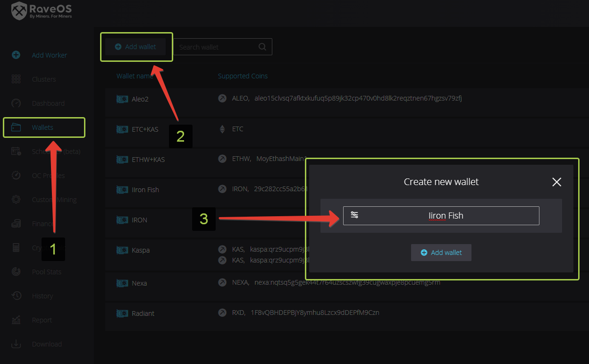Click the Finance coins icon

[16, 224]
